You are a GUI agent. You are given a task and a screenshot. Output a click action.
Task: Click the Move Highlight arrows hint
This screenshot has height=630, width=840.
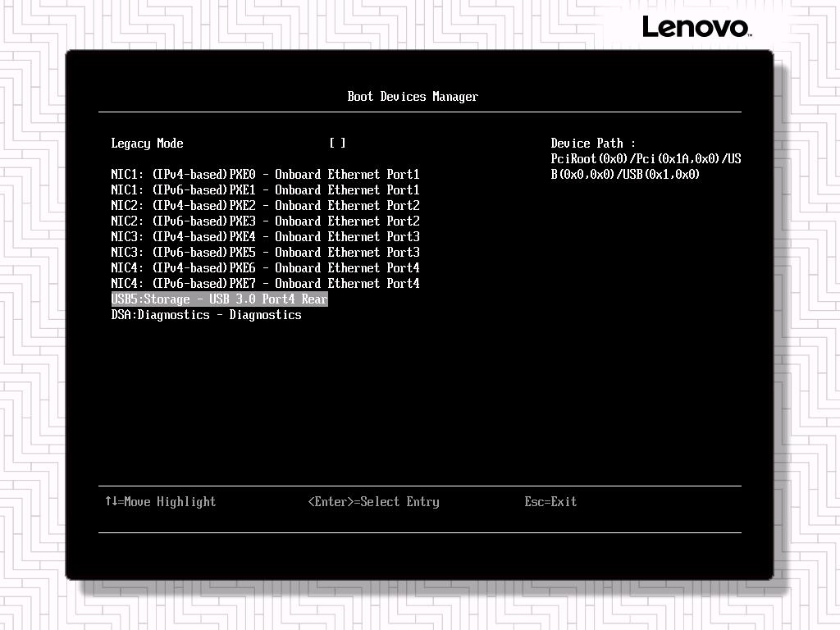tap(160, 502)
